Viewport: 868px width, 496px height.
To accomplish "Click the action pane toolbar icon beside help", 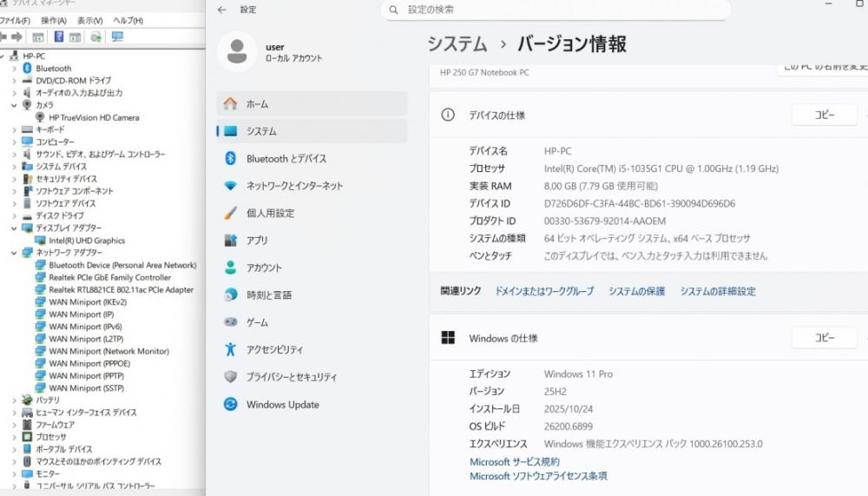I will tap(76, 36).
